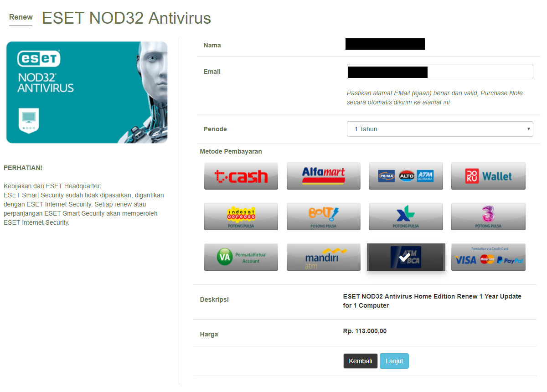Click the Lanjut button
The height and width of the screenshot is (392, 547).
click(394, 361)
